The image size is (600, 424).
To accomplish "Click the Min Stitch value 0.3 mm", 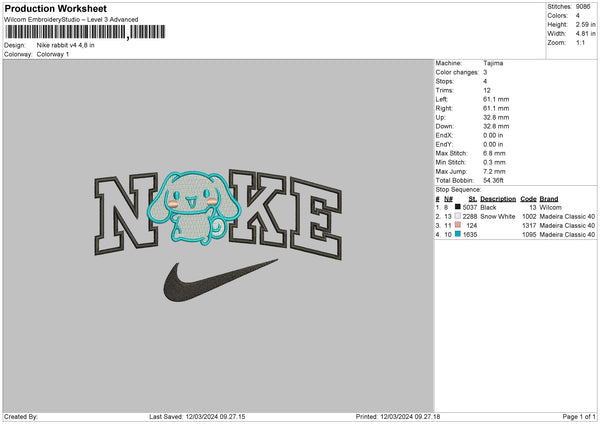I will click(494, 162).
